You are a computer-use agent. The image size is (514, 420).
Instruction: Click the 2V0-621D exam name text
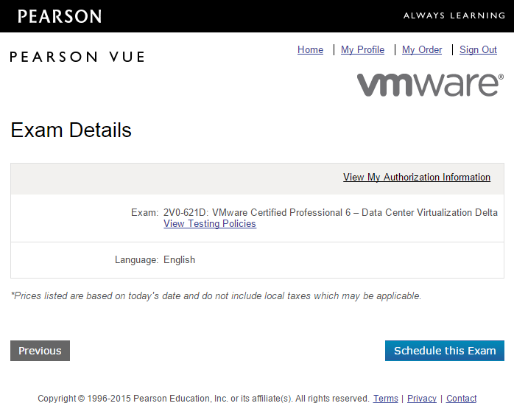tap(331, 213)
